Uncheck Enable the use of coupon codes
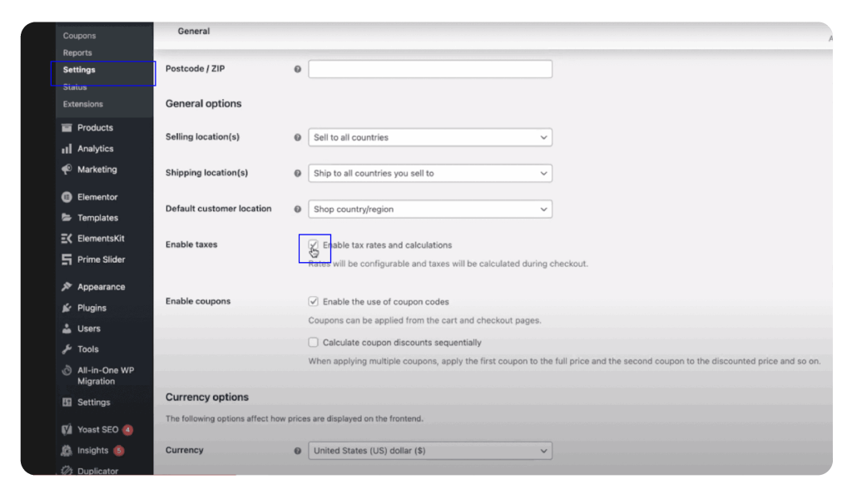852x504 pixels. [x=314, y=302]
